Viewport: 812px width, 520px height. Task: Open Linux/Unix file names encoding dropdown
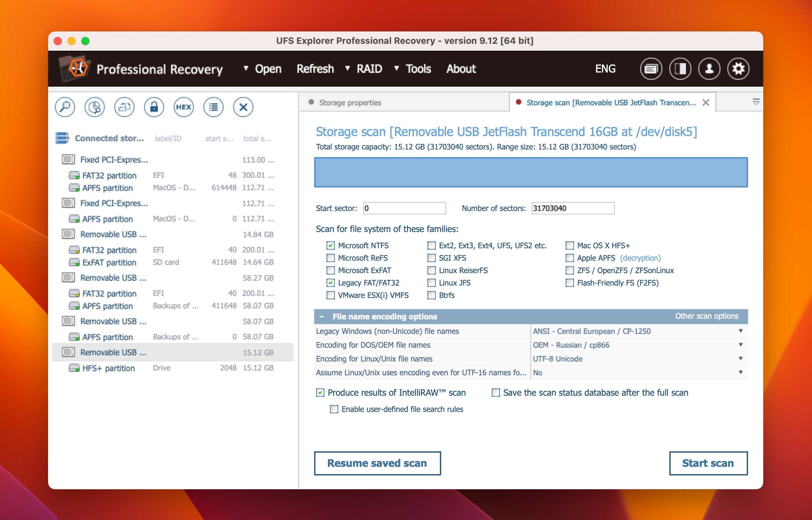tap(639, 359)
